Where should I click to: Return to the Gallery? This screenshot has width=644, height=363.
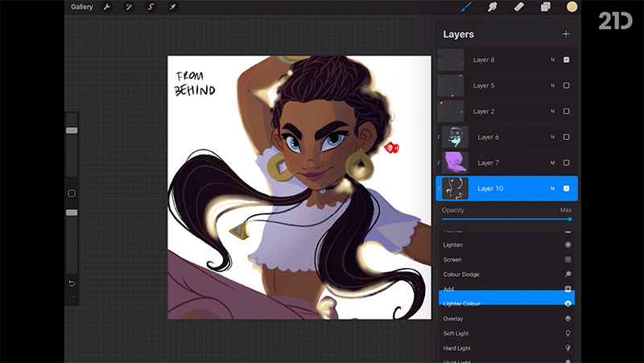(x=81, y=7)
